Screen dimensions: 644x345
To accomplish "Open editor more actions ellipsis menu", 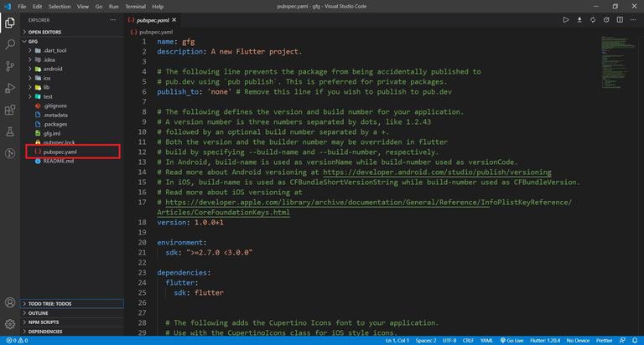I will (633, 20).
